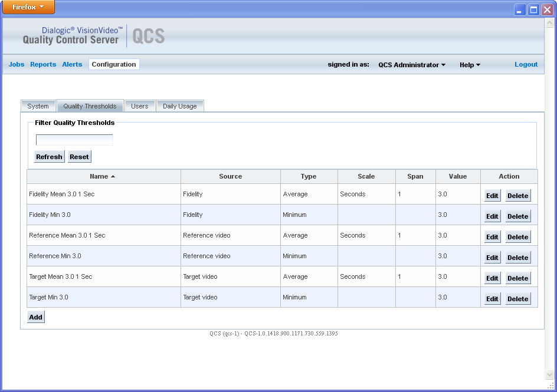The width and height of the screenshot is (557, 392).
Task: Open the Daily Usage tab
Action: [180, 106]
